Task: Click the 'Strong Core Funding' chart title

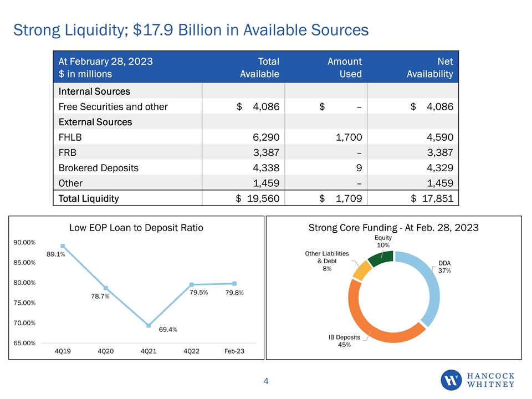Action: click(393, 228)
